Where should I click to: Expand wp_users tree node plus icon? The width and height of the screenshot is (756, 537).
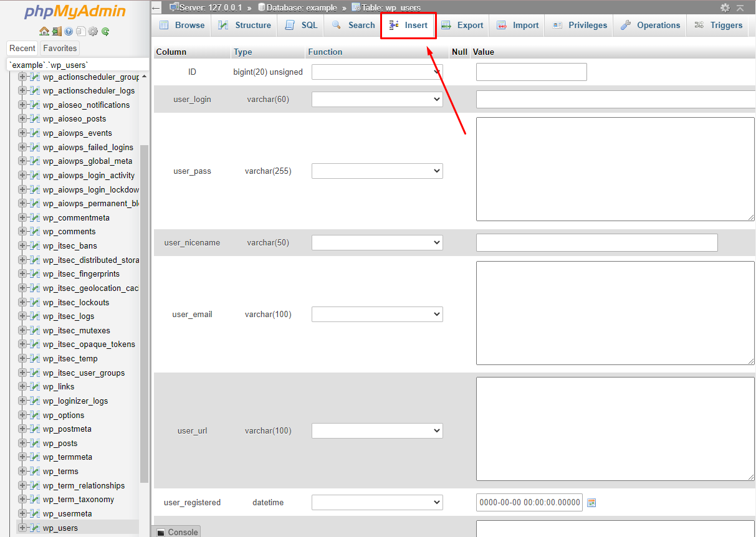(x=23, y=528)
